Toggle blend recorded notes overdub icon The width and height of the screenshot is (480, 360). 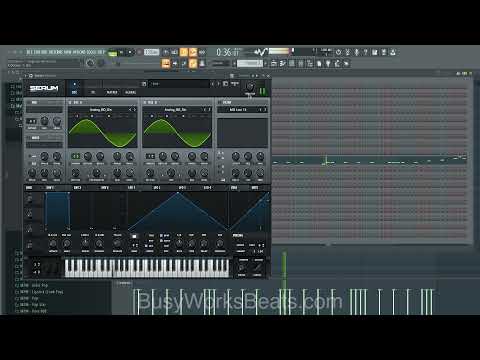[193, 52]
